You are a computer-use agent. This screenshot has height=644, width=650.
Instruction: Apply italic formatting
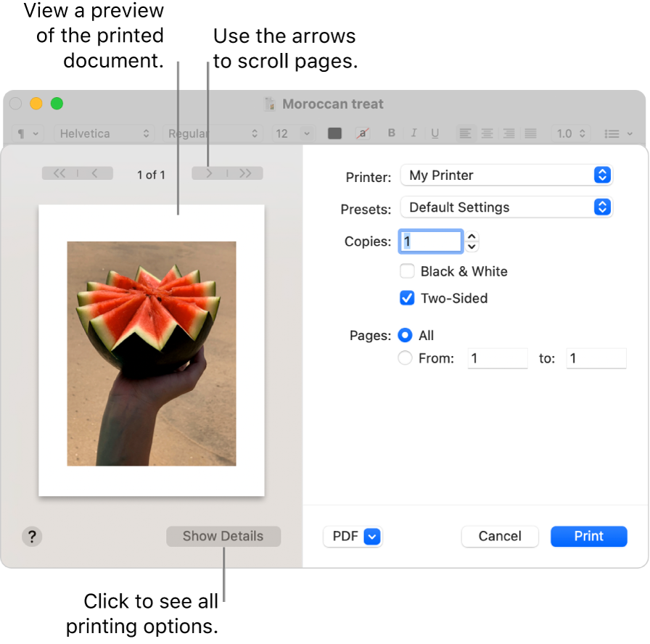pos(414,133)
